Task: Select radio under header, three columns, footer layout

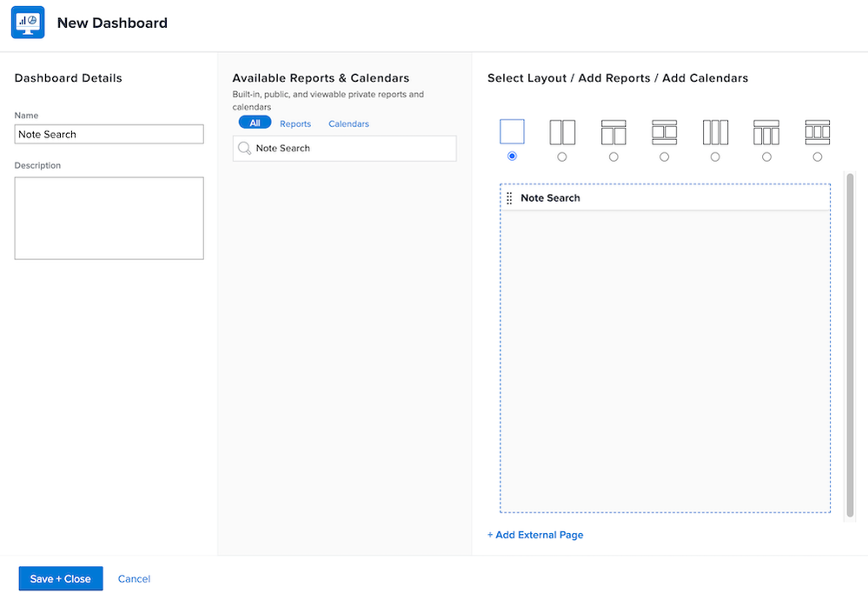Action: (x=818, y=157)
